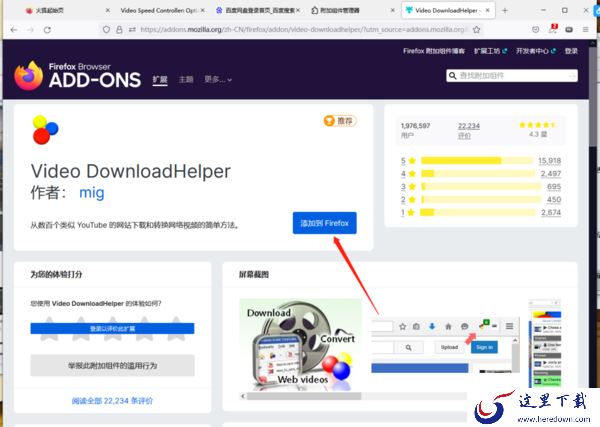
Task: Open the read all 22,234 reviews link
Action: (x=112, y=401)
